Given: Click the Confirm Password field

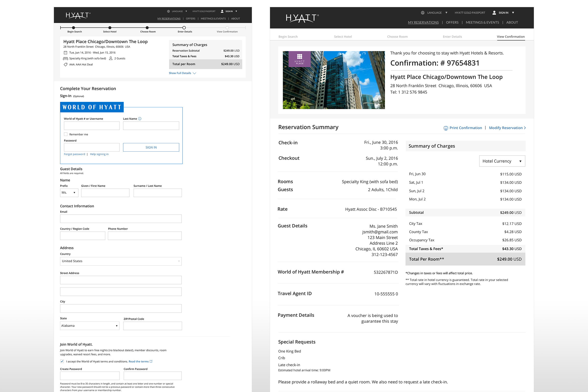Looking at the screenshot, I should 152,376.
